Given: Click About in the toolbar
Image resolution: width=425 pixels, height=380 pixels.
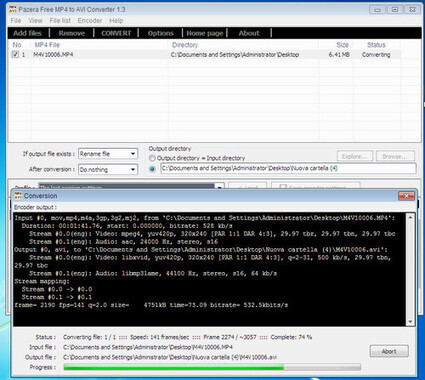Looking at the screenshot, I should pyautogui.click(x=249, y=33).
